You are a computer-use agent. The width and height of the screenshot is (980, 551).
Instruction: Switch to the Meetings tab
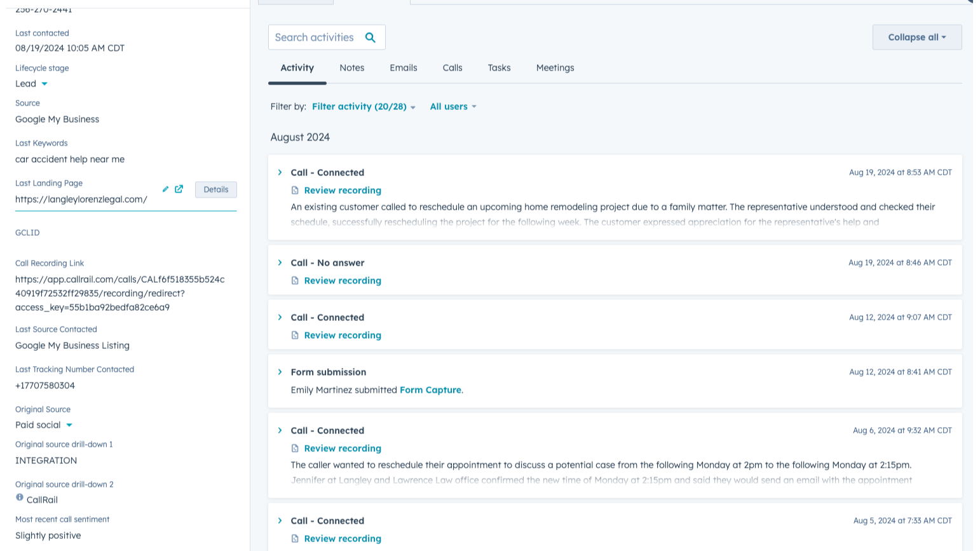[x=555, y=68]
